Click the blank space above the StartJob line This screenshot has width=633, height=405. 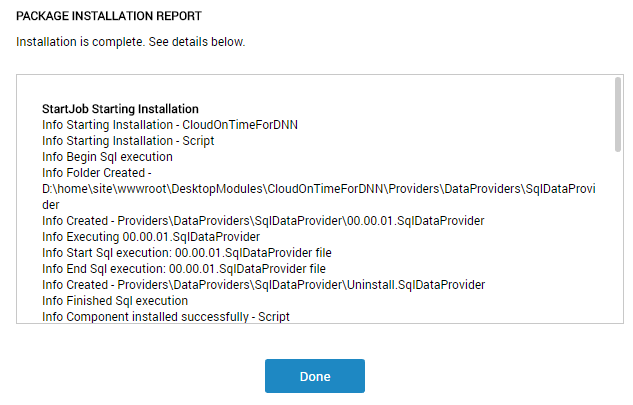[300, 88]
